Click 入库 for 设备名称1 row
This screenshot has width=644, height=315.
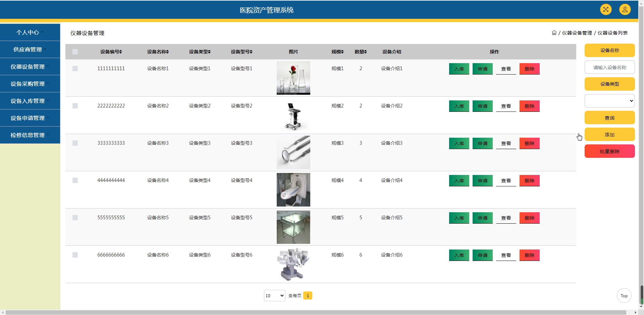tap(459, 69)
